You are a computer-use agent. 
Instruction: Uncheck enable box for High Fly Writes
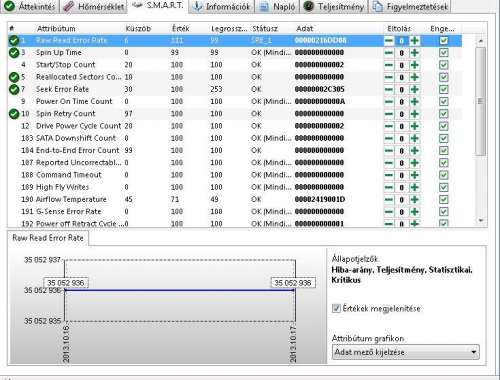click(444, 187)
